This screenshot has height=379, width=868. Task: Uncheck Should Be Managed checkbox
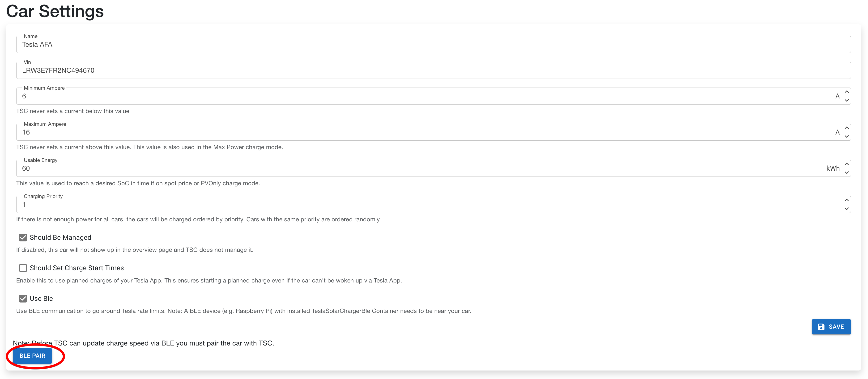tap(23, 237)
